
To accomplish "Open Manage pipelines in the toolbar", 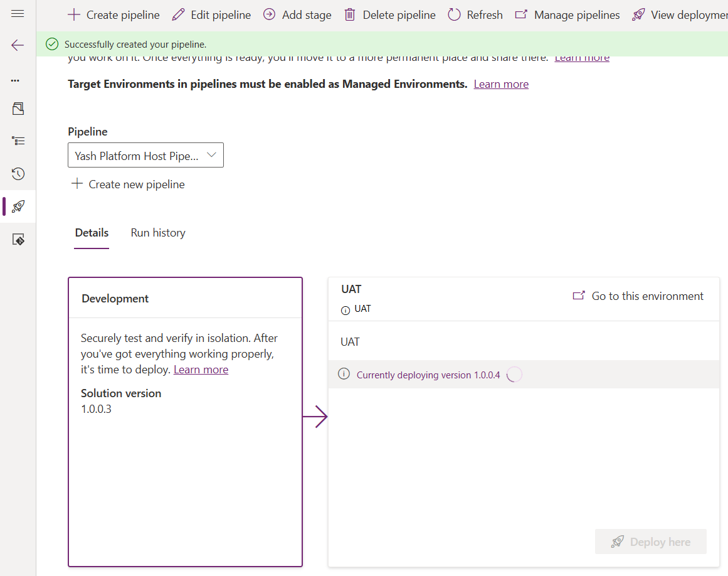I will 567,15.
